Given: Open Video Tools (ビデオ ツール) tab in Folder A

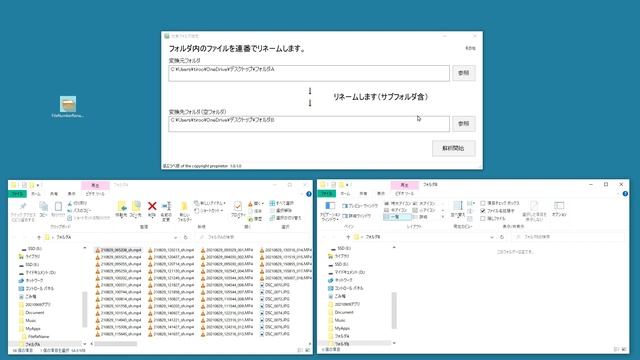Looking at the screenshot, I should pyautogui.click(x=95, y=194).
